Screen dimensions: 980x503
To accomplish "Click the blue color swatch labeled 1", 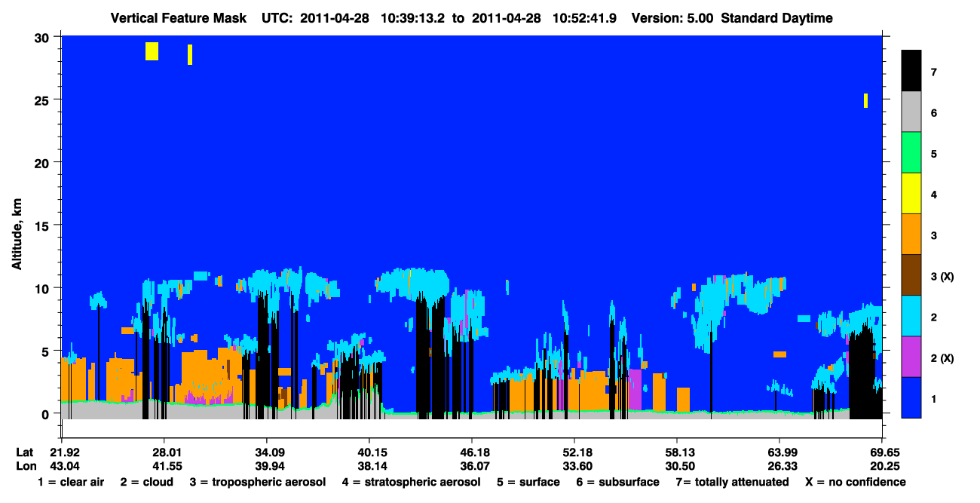I will (911, 397).
